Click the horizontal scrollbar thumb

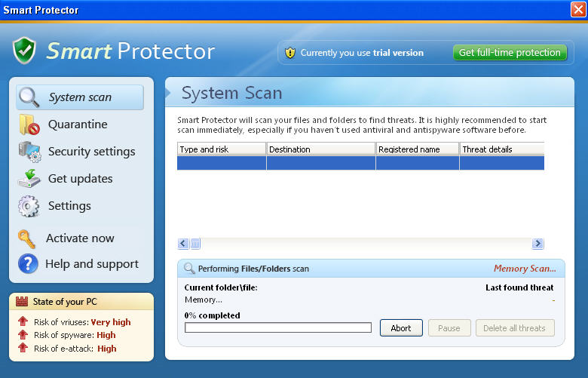(195, 244)
